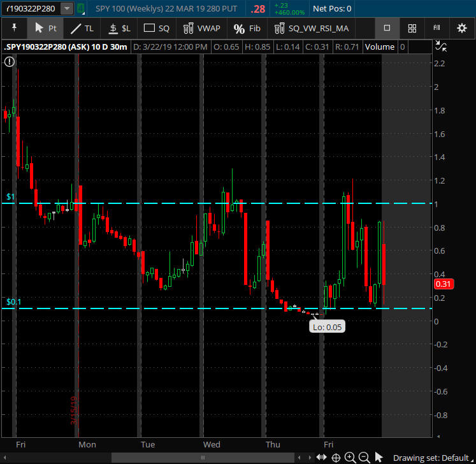Expand the symbol selector dropdown arrow
Image resolution: width=476 pixels, height=464 pixels.
click(x=66, y=9)
